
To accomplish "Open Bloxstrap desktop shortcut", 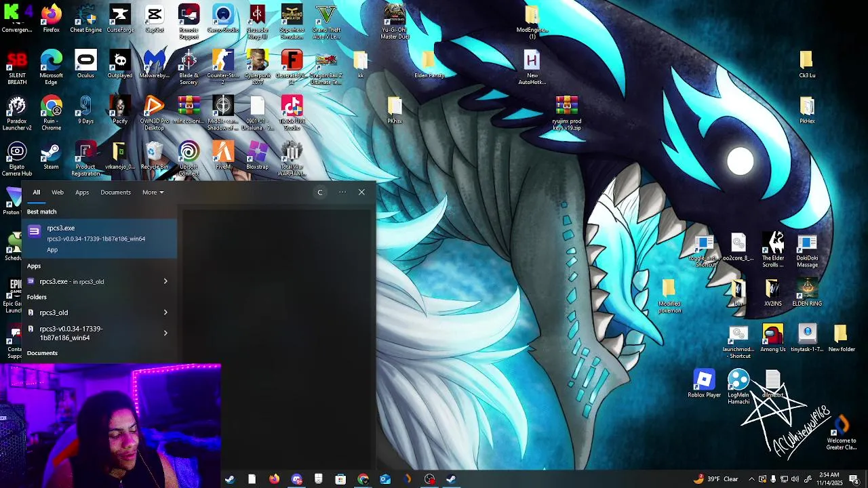I will 258,155.
